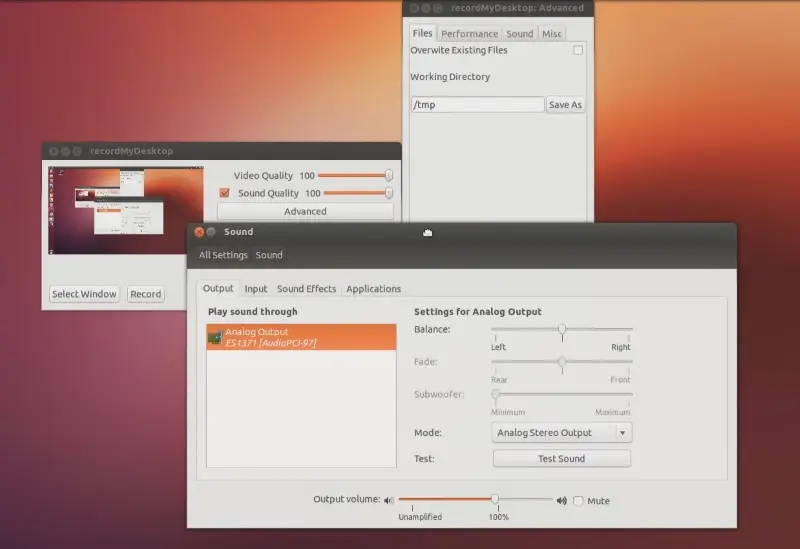Click the Output volume slider handle
The image size is (800, 549).
494,499
